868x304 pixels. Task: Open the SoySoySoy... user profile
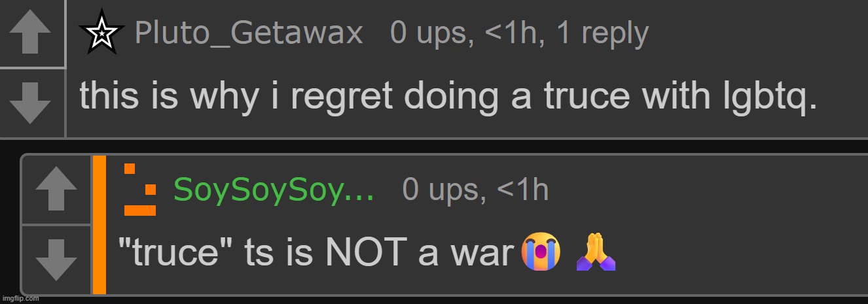(x=274, y=190)
